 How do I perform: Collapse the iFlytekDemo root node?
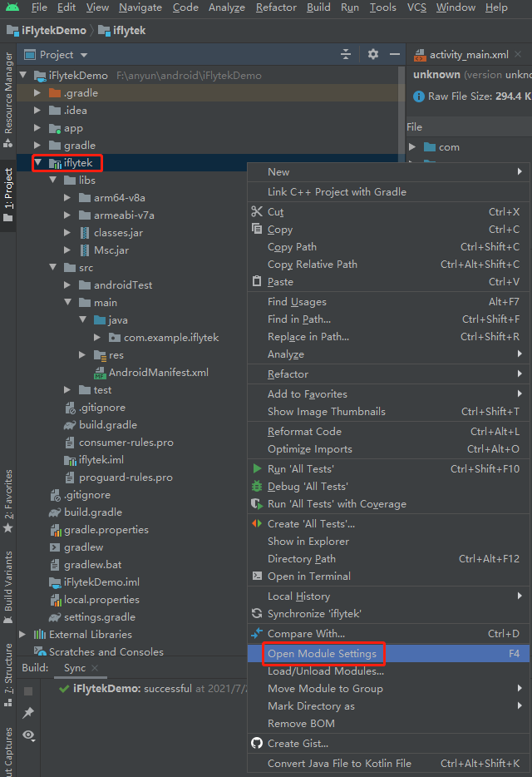(23, 76)
